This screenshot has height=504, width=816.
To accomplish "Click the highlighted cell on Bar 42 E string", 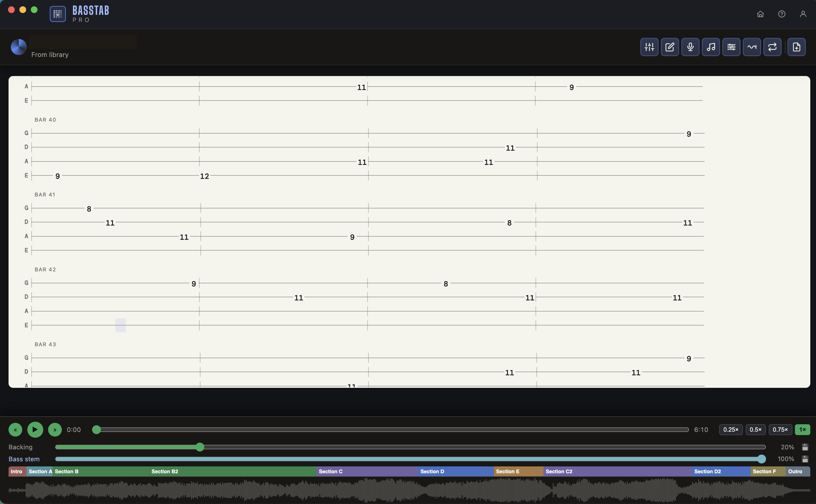I will point(121,325).
